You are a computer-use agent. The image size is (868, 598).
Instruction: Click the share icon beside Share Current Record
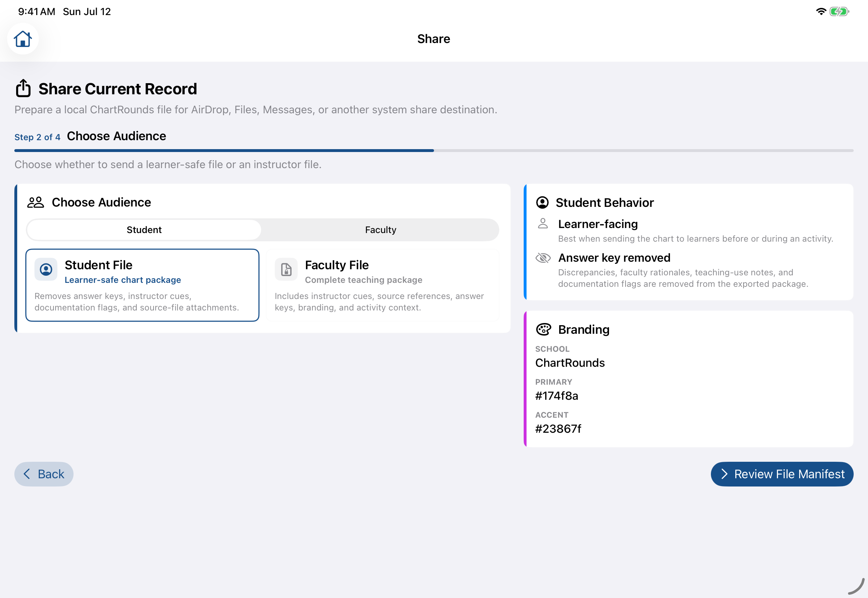coord(23,88)
